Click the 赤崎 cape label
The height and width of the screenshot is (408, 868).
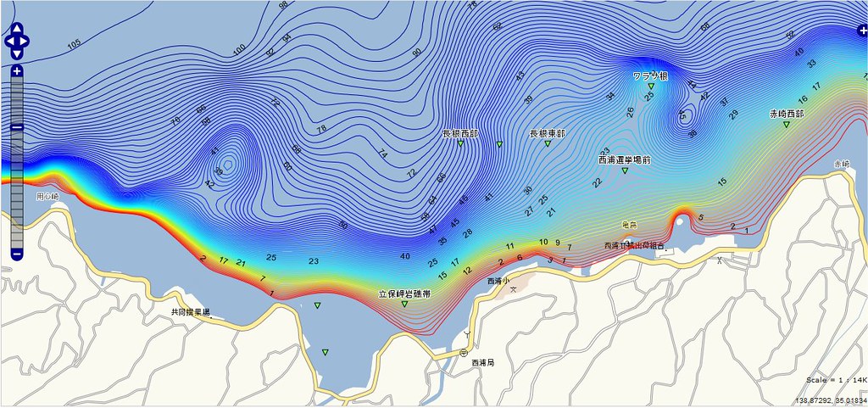(842, 164)
